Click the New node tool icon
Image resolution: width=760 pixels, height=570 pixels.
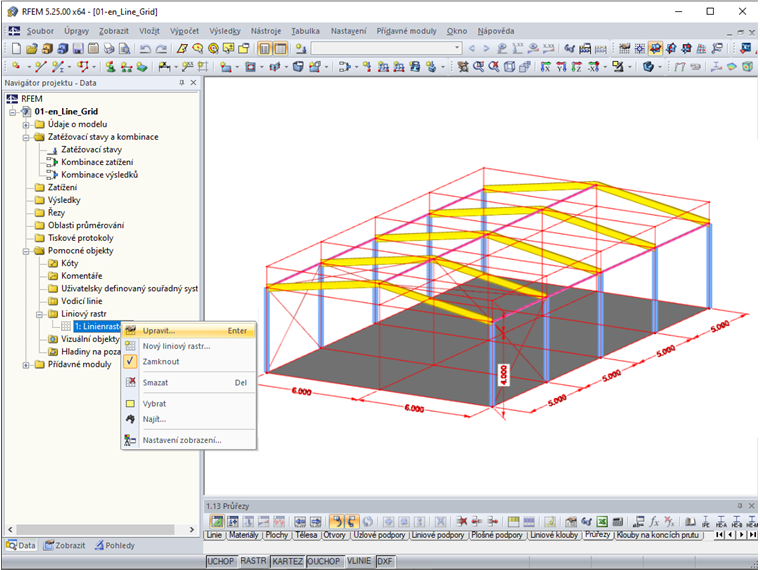(17, 67)
